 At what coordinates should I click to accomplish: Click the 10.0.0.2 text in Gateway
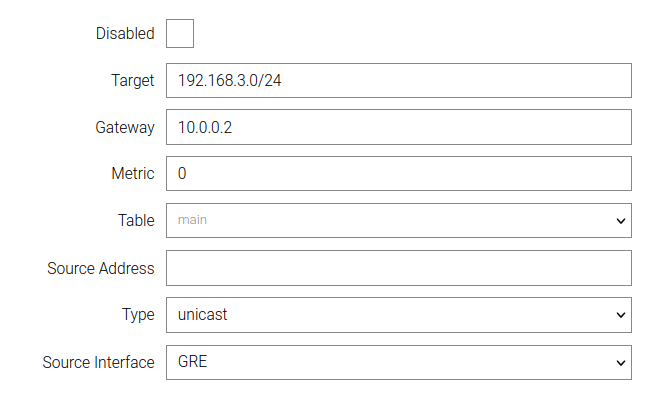click(x=204, y=128)
